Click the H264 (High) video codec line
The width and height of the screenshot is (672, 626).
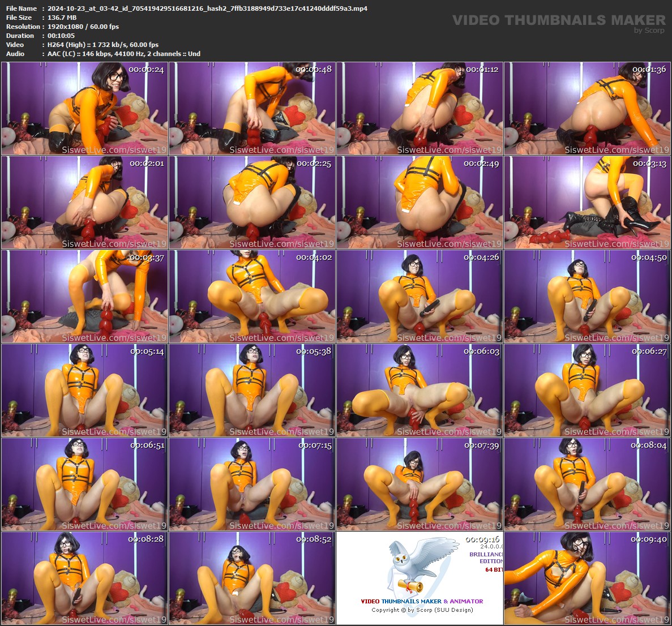pyautogui.click(x=103, y=45)
